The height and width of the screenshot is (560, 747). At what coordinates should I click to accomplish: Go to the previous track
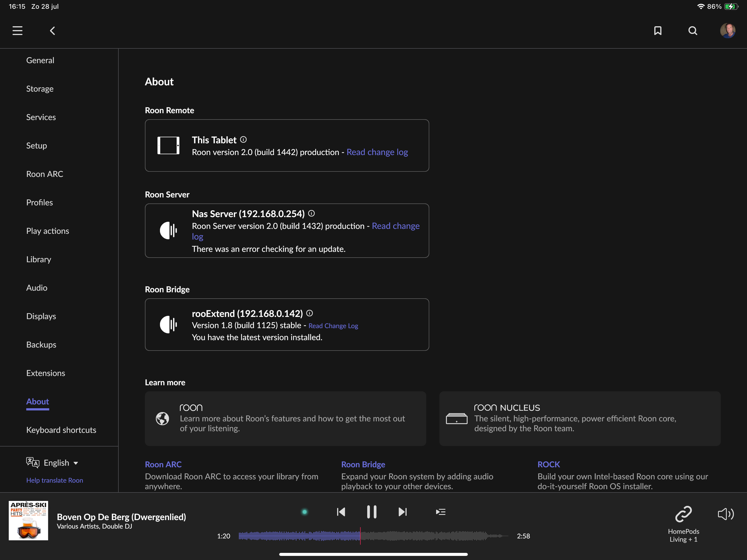pyautogui.click(x=341, y=512)
